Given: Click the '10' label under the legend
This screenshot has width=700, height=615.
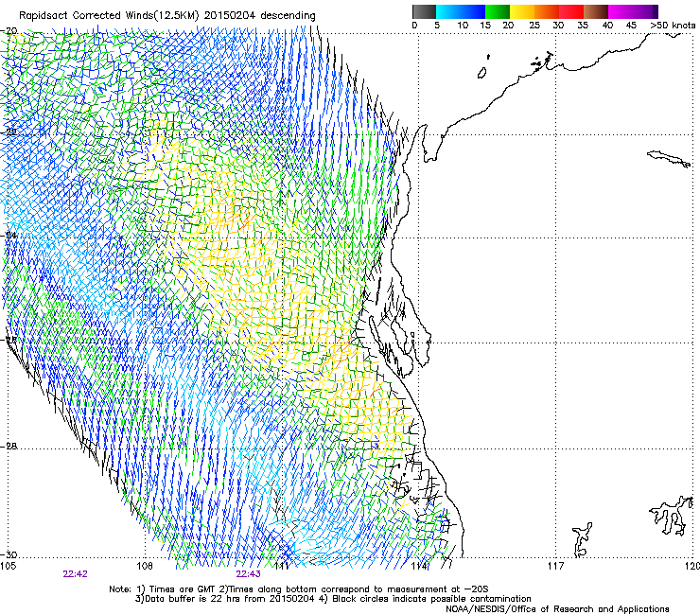Looking at the screenshot, I should pos(463,26).
